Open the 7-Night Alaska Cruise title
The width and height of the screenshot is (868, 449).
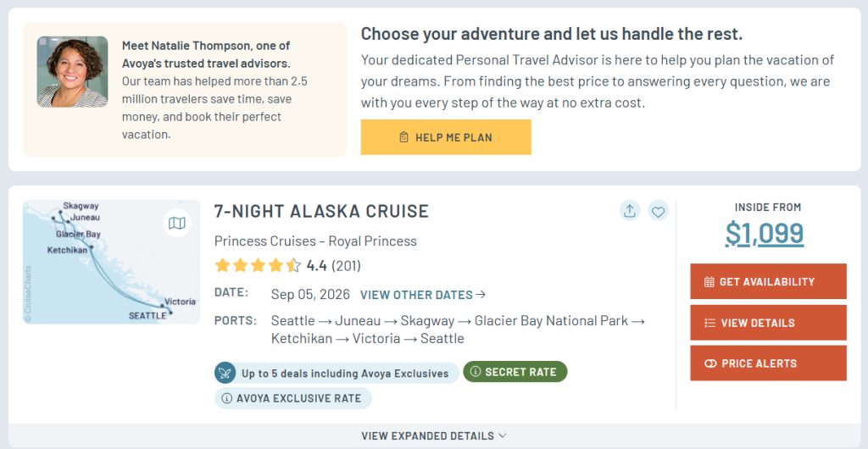pos(321,211)
